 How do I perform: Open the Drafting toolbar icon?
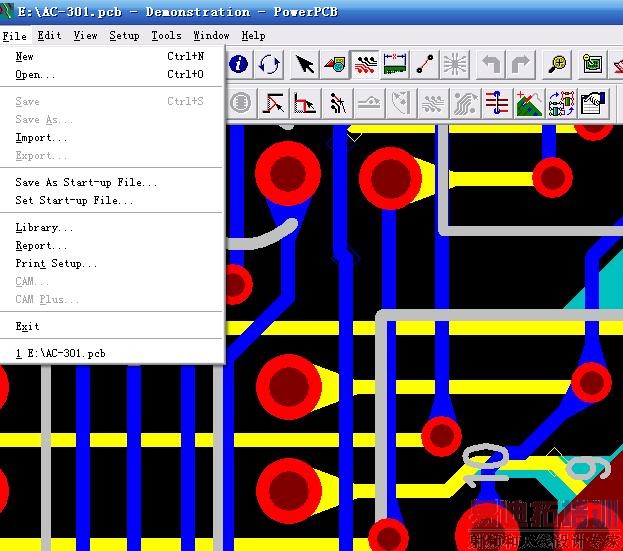(335, 65)
